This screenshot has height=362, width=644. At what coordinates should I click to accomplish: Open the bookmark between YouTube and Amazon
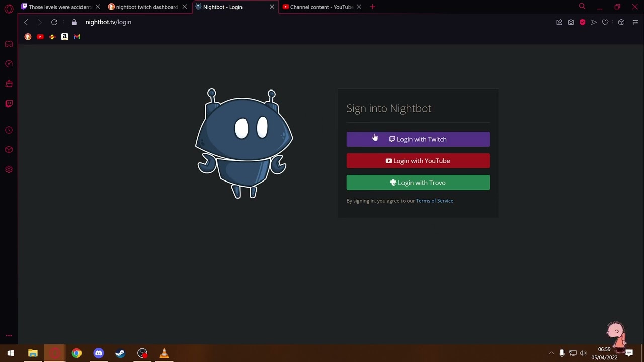(x=52, y=37)
